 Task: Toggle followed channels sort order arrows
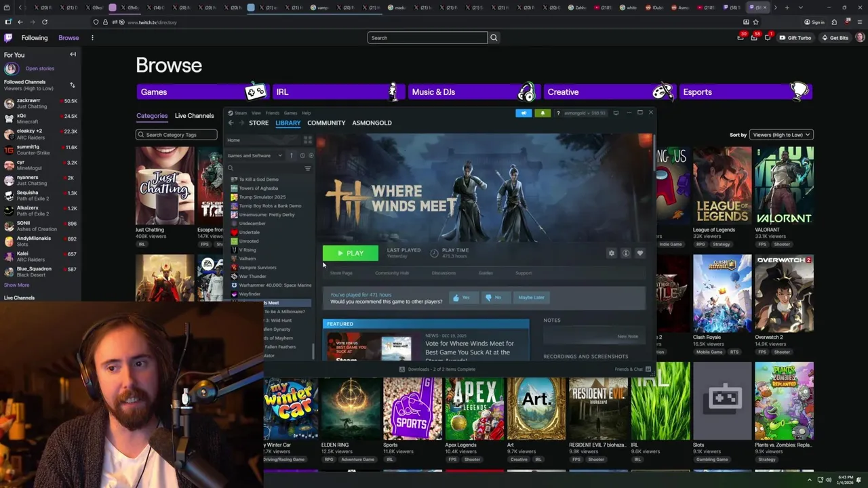[x=73, y=85]
